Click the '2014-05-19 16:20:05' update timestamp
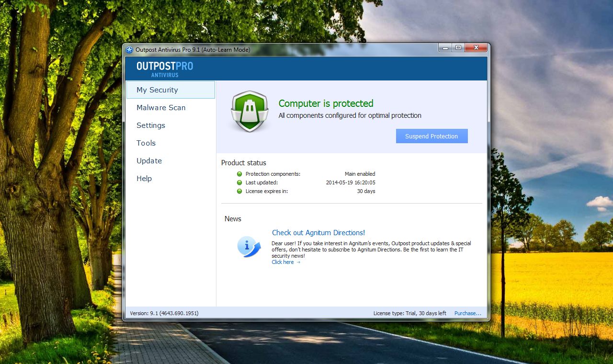This screenshot has height=364, width=613. 351,182
